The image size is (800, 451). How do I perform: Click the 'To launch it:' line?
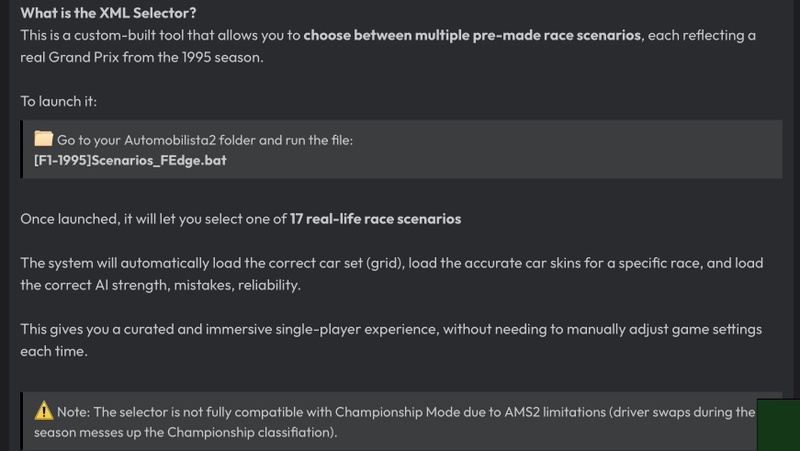(x=59, y=101)
